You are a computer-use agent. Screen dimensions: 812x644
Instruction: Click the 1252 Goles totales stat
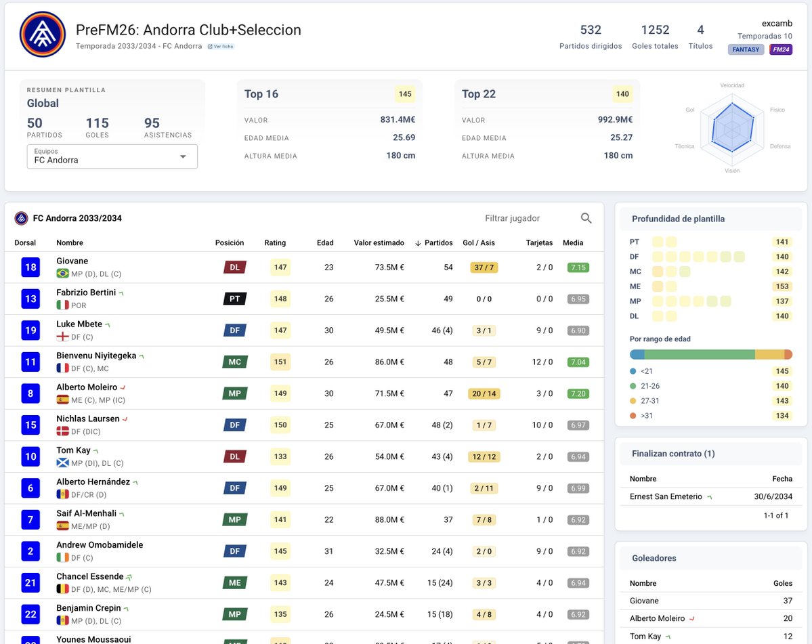click(x=655, y=37)
